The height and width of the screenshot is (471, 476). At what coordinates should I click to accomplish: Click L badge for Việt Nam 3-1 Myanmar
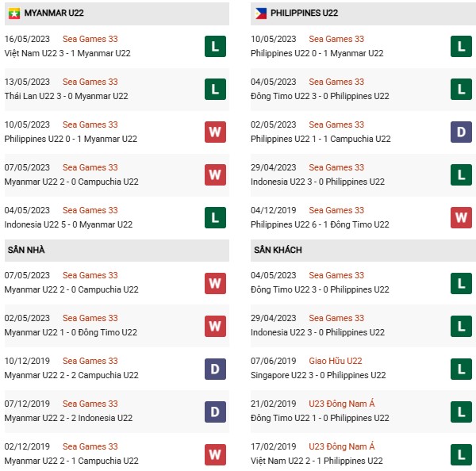click(214, 46)
